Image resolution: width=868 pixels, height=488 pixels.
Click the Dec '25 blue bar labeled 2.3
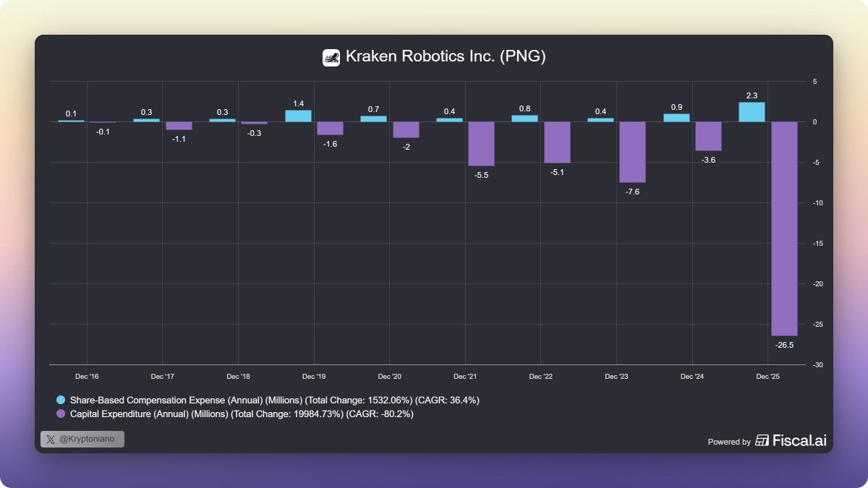(752, 112)
